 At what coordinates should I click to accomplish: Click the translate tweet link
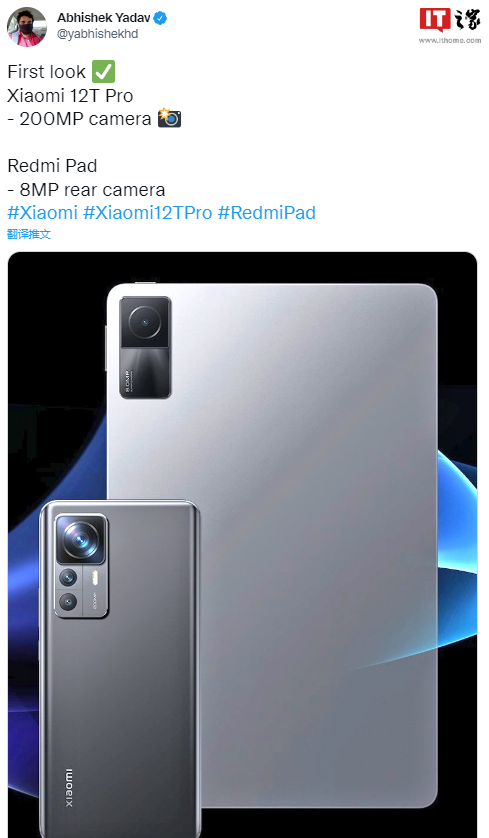pyautogui.click(x=29, y=234)
